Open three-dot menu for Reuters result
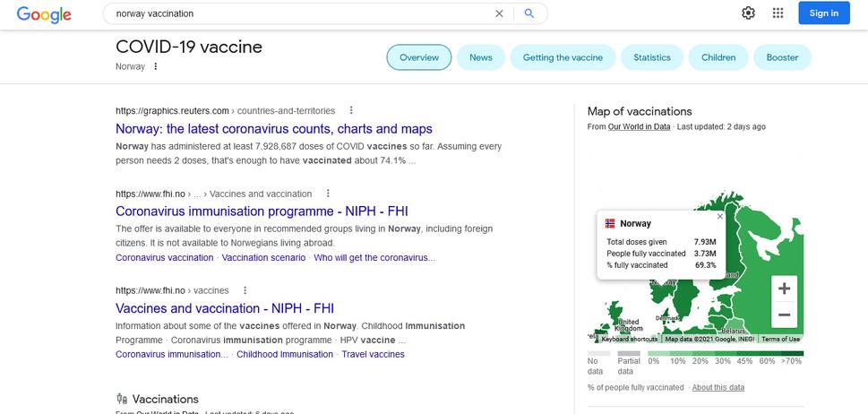Image resolution: width=868 pixels, height=414 pixels. (350, 110)
